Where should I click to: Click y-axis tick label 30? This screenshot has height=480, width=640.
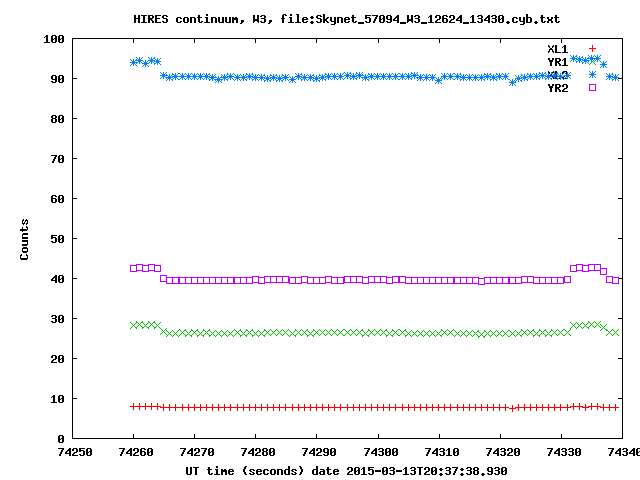coord(58,319)
